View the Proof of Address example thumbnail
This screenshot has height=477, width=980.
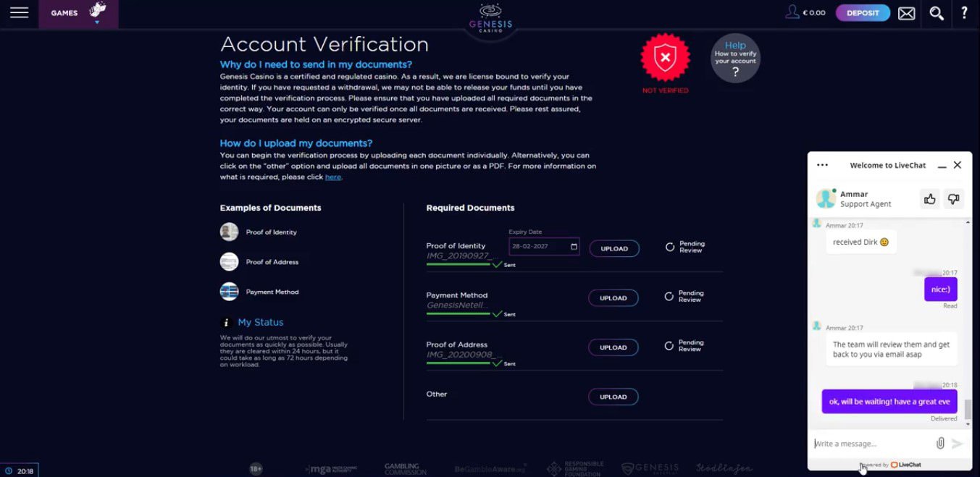click(x=229, y=261)
